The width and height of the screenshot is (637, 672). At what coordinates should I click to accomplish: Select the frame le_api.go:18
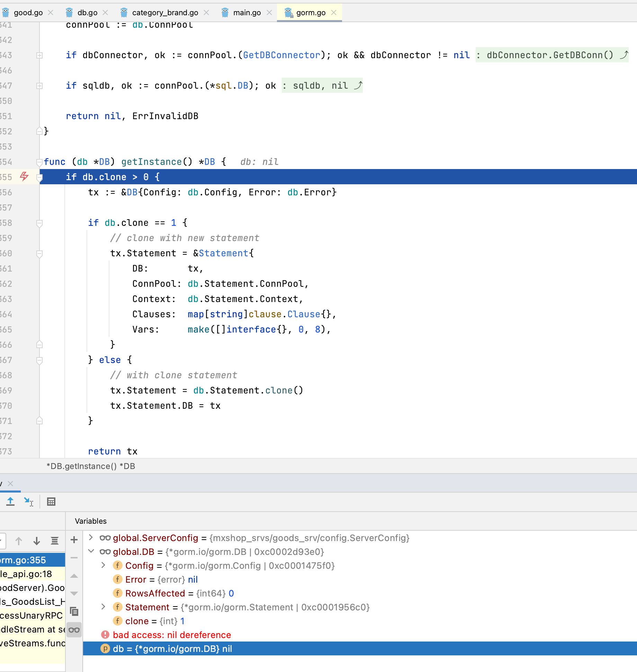(x=33, y=574)
